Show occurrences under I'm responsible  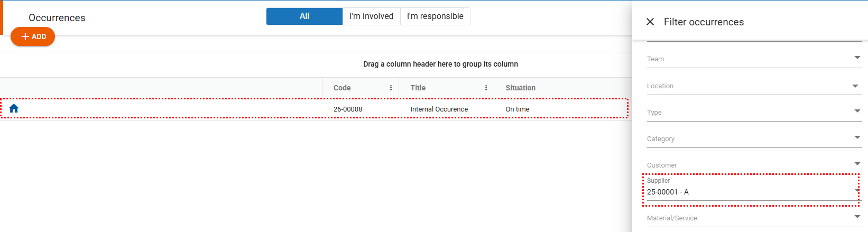[x=435, y=16]
